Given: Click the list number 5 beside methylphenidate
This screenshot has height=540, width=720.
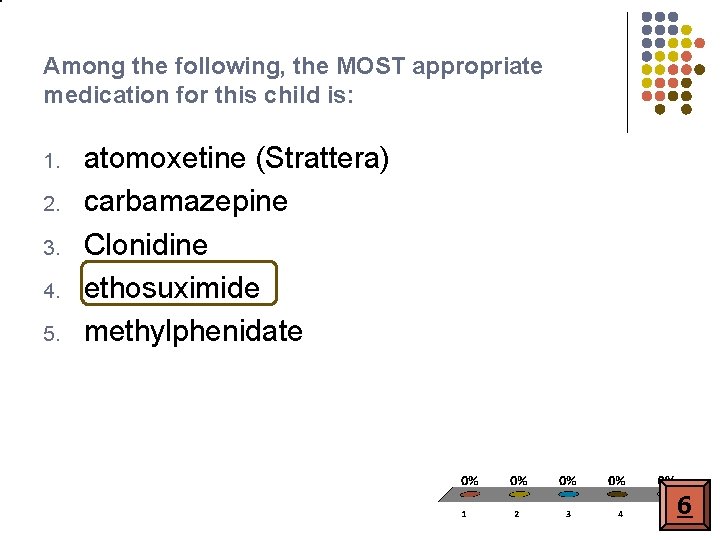Looking at the screenshot, I should [x=52, y=333].
